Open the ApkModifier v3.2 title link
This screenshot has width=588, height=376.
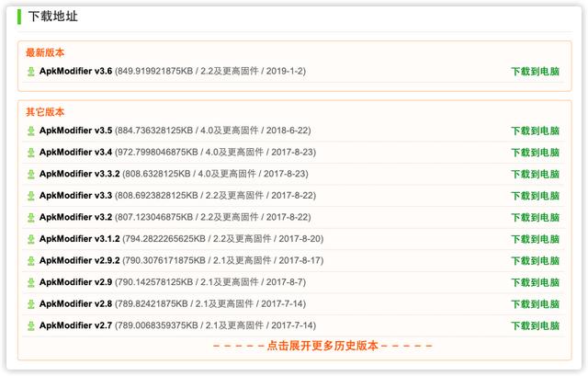tap(75, 217)
